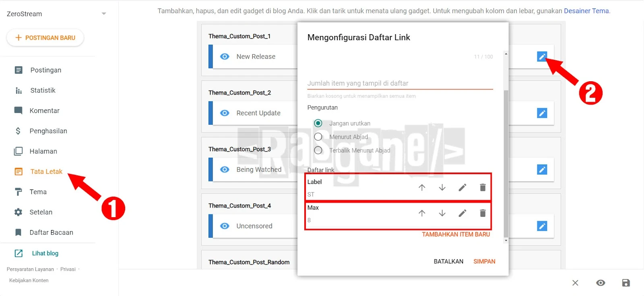Viewport: 644px width, 296px height.
Task: Edit the Thema_Custom_Post_2 gadget pencil icon
Action: pyautogui.click(x=542, y=113)
